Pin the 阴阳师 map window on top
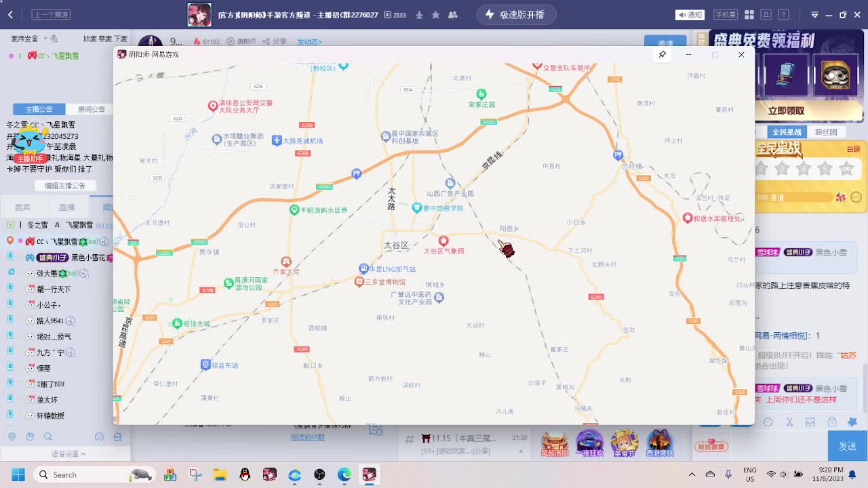Screen dimensions: 868x488 (662, 54)
